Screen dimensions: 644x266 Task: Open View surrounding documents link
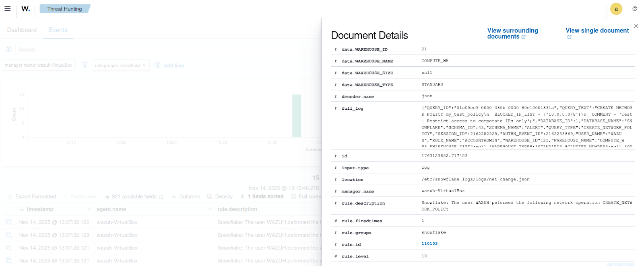[512, 33]
